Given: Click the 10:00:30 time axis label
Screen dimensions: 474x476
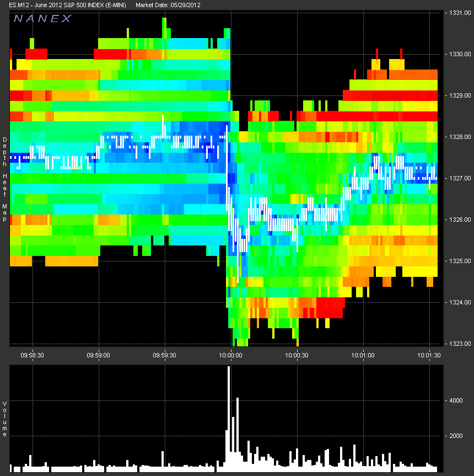Looking at the screenshot, I should click(297, 355).
